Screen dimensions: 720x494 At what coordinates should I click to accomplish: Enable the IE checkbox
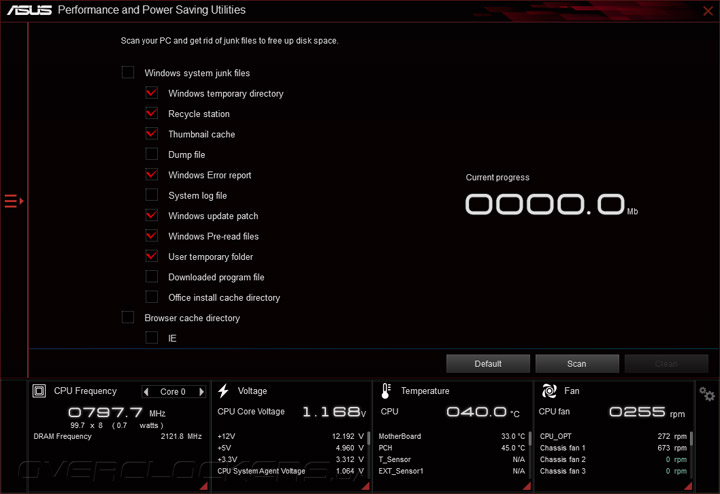[152, 338]
